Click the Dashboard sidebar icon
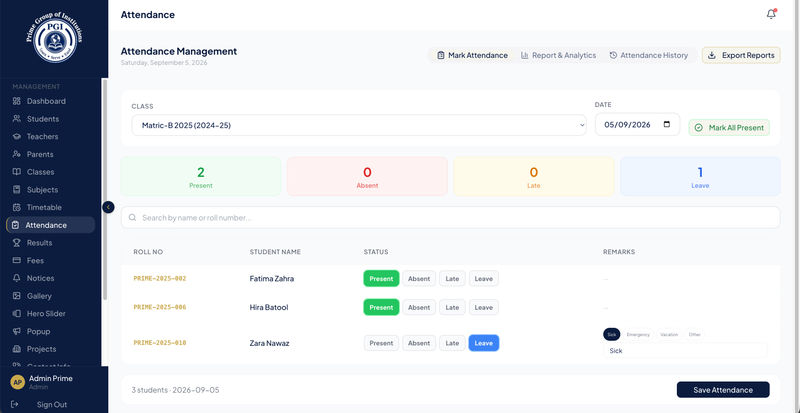 (17, 101)
